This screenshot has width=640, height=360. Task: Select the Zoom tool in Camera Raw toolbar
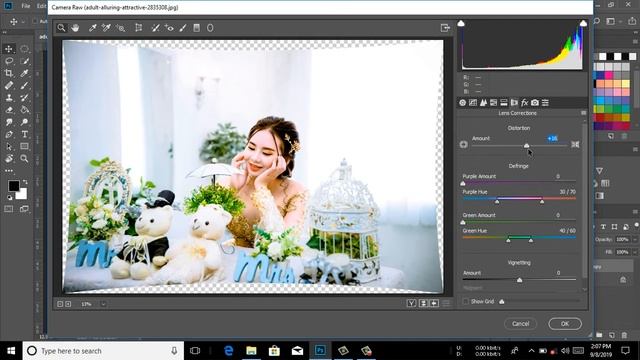coord(61,28)
